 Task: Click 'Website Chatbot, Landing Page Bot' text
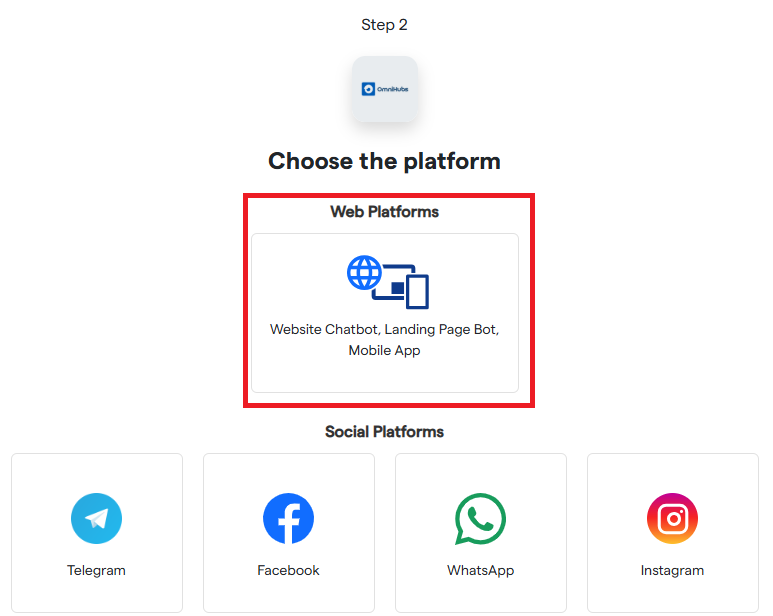point(385,329)
